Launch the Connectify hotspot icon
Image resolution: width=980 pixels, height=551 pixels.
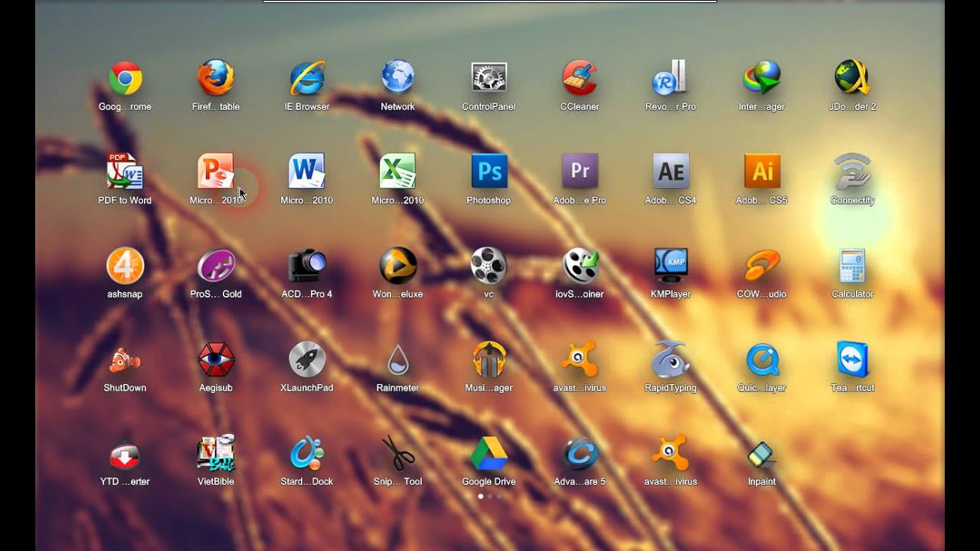pyautogui.click(x=852, y=171)
